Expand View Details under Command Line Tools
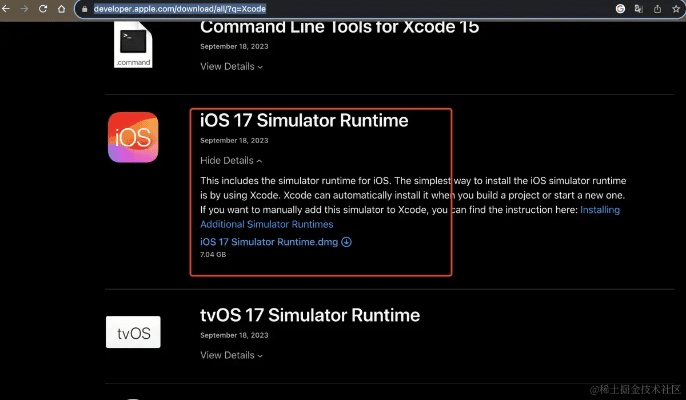This screenshot has height=400, width=686. pyautogui.click(x=231, y=67)
